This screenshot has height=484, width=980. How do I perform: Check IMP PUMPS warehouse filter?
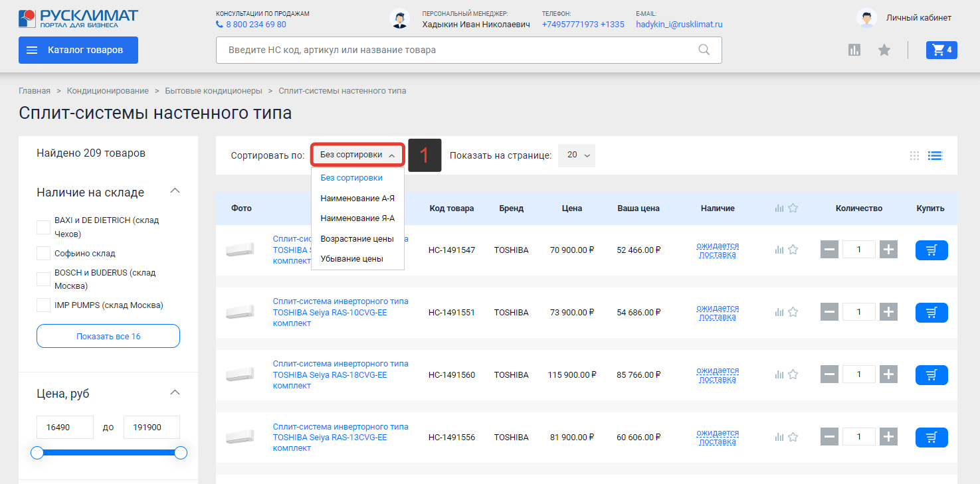[43, 305]
